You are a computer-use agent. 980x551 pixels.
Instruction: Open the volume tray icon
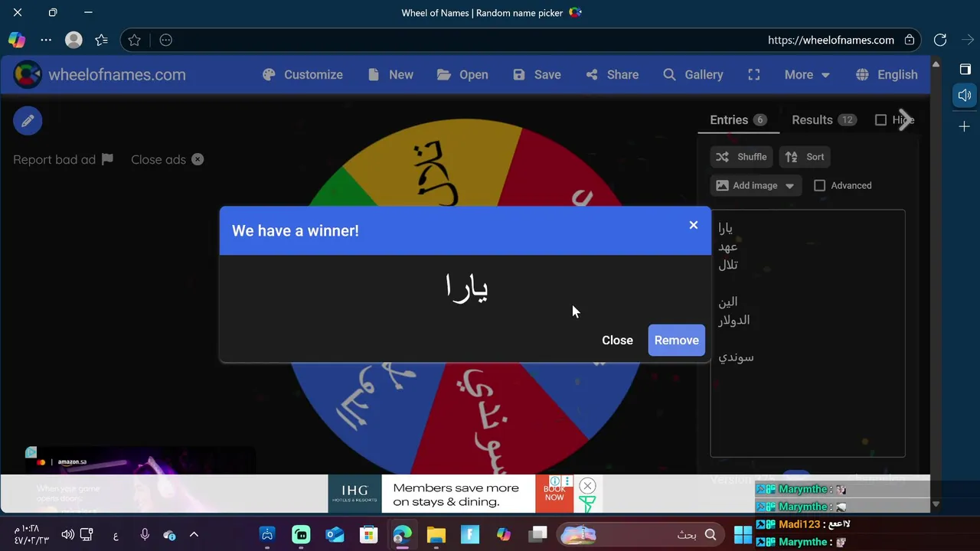(x=67, y=535)
